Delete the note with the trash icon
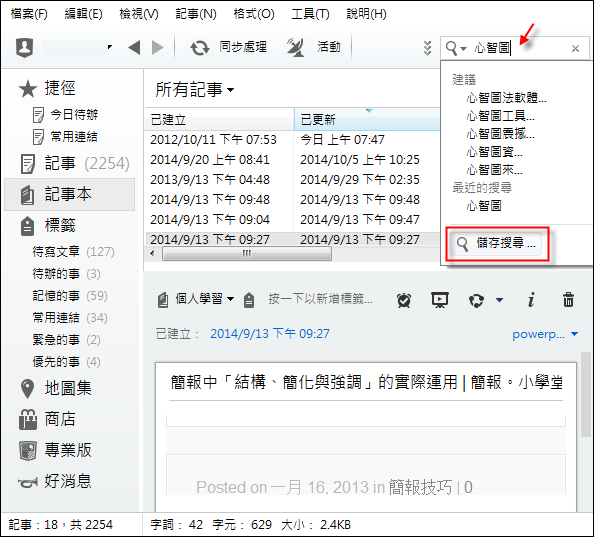The height and width of the screenshot is (537, 594). 568,300
